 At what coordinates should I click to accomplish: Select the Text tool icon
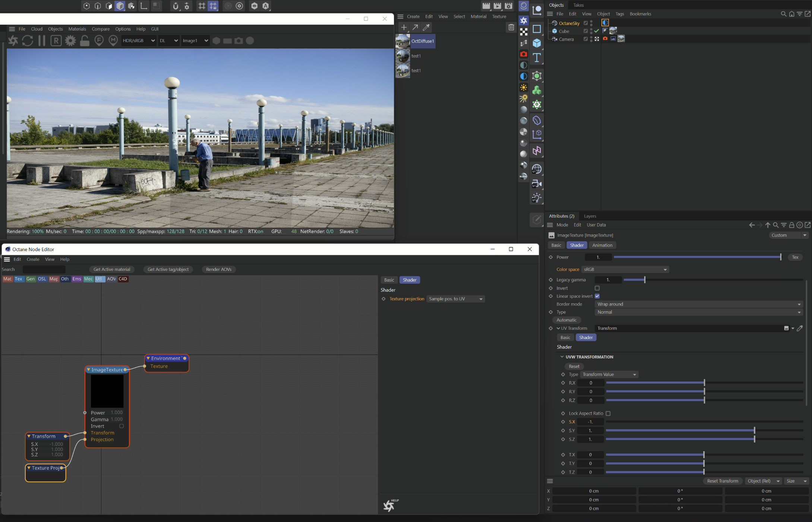coord(537,58)
